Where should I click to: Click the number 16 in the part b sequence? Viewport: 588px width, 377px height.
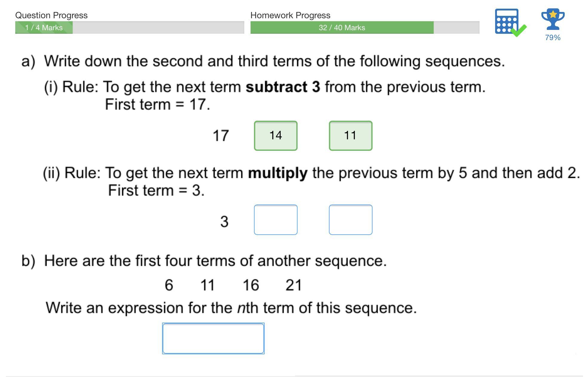pos(251,285)
